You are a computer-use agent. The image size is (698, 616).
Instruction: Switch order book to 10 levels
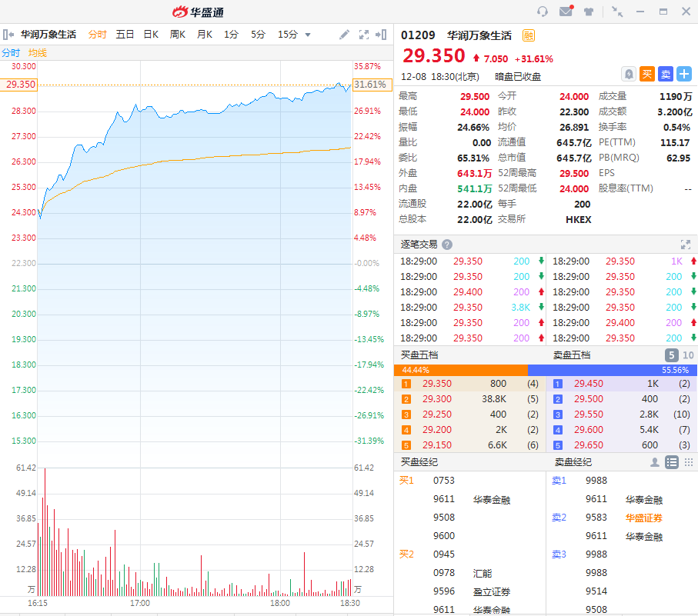click(688, 355)
